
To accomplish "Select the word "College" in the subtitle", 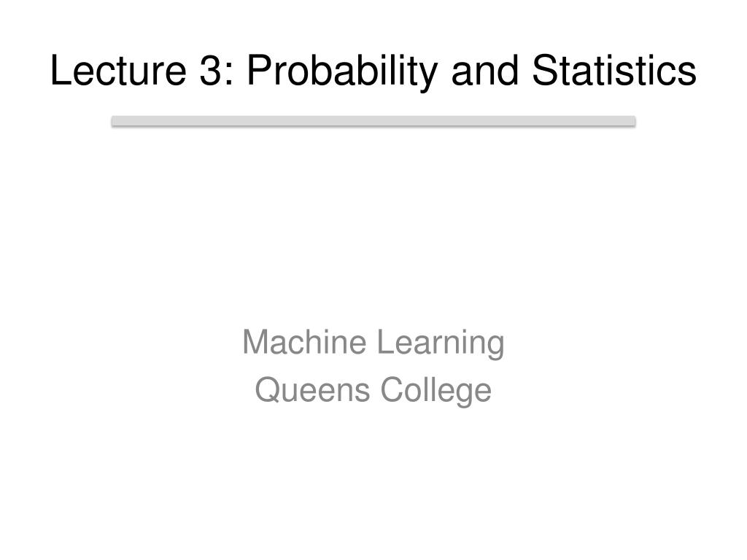I will (436, 391).
